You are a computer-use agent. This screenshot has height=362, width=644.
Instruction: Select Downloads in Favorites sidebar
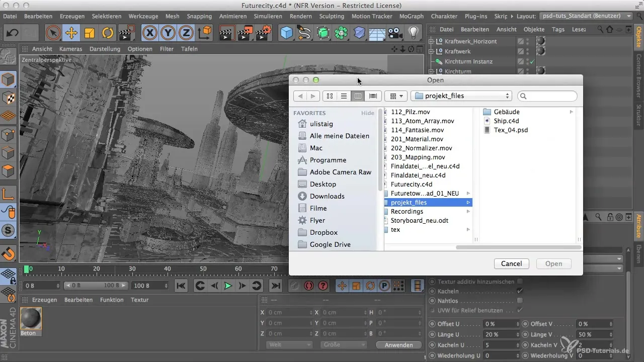coord(327,196)
